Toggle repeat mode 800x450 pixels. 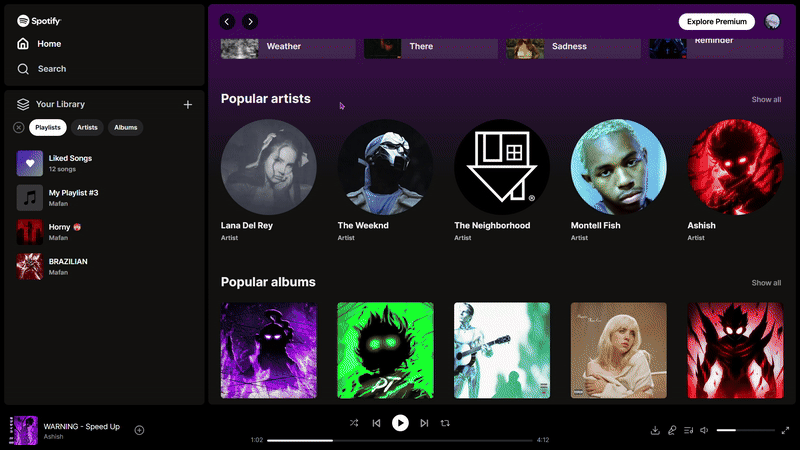point(445,423)
